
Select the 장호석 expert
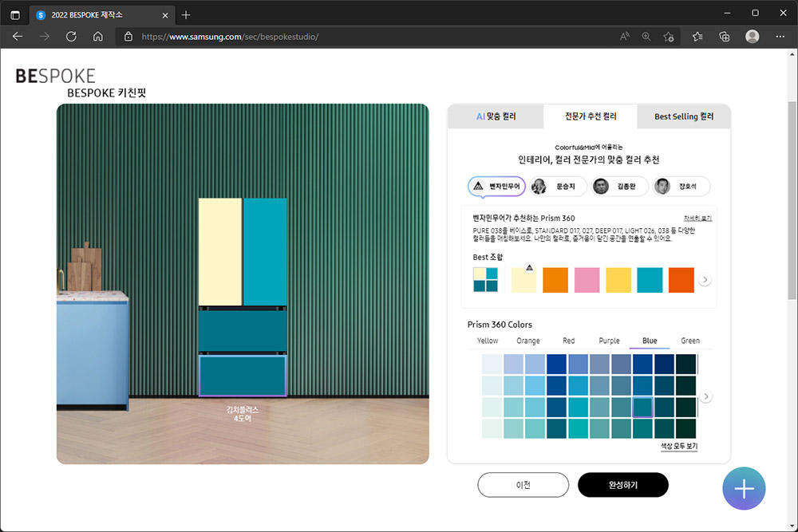tap(681, 187)
